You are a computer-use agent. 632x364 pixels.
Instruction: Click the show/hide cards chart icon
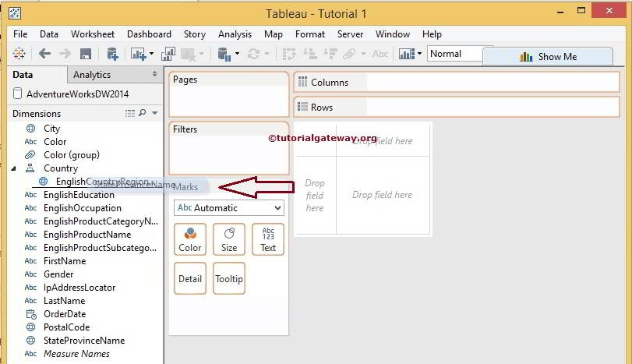406,54
